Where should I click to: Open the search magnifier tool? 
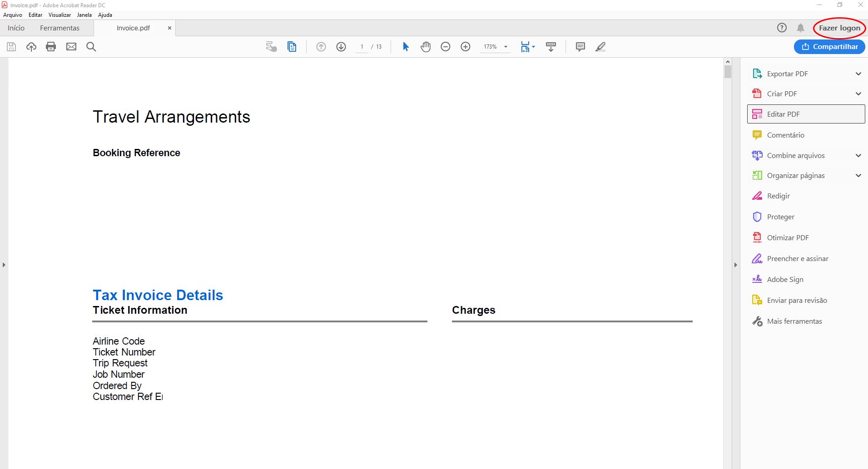coord(91,47)
